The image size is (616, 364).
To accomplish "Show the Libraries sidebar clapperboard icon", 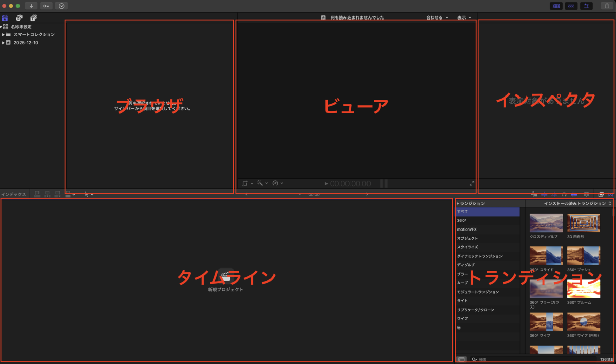I will (x=5, y=18).
